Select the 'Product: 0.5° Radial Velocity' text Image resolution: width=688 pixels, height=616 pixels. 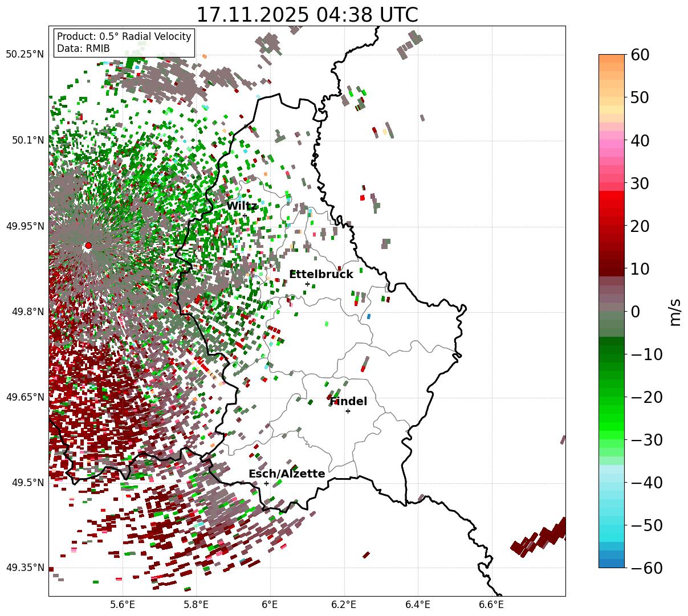tap(124, 36)
